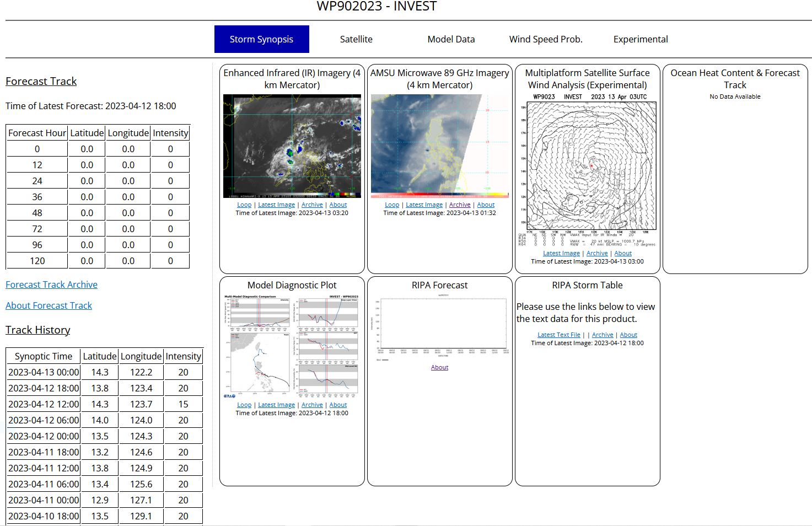The width and height of the screenshot is (812, 526).
Task: Click the Forecast Hour column header
Action: pos(37,133)
